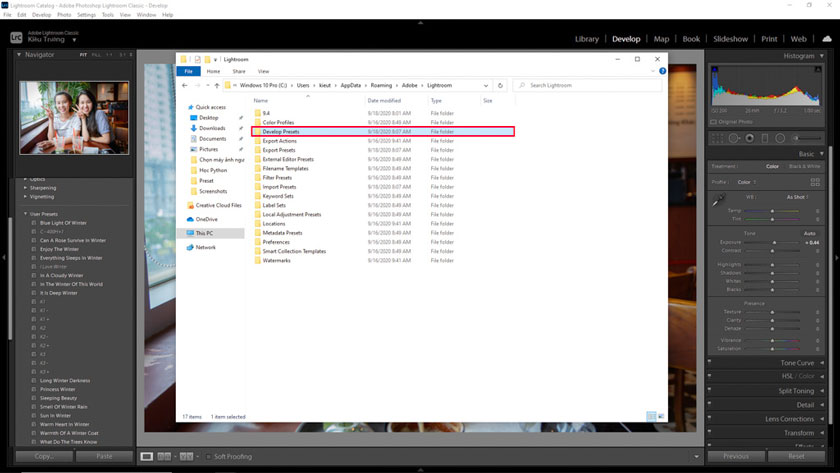Go up one folder level in Explorer
This screenshot has width=840, height=473.
point(217,85)
